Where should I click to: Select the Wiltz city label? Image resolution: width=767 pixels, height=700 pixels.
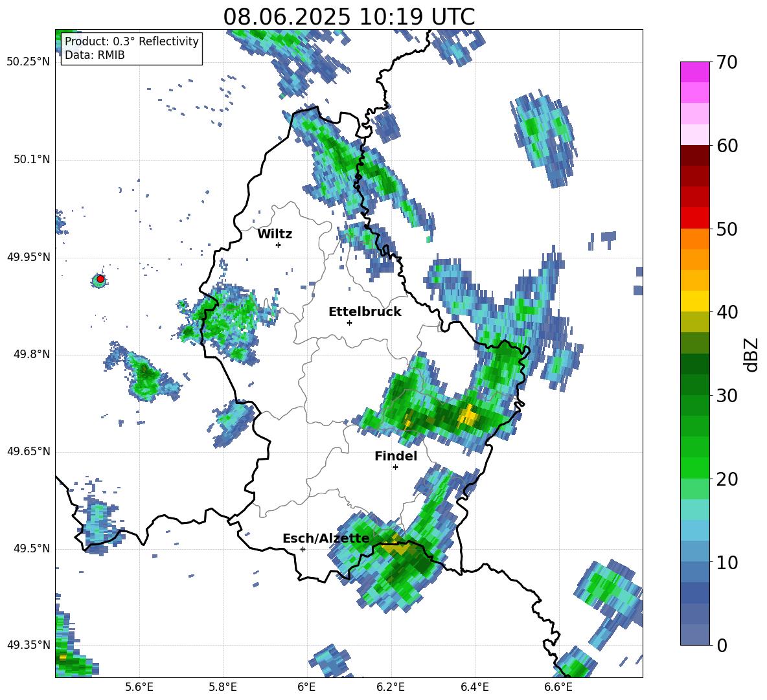tap(275, 234)
